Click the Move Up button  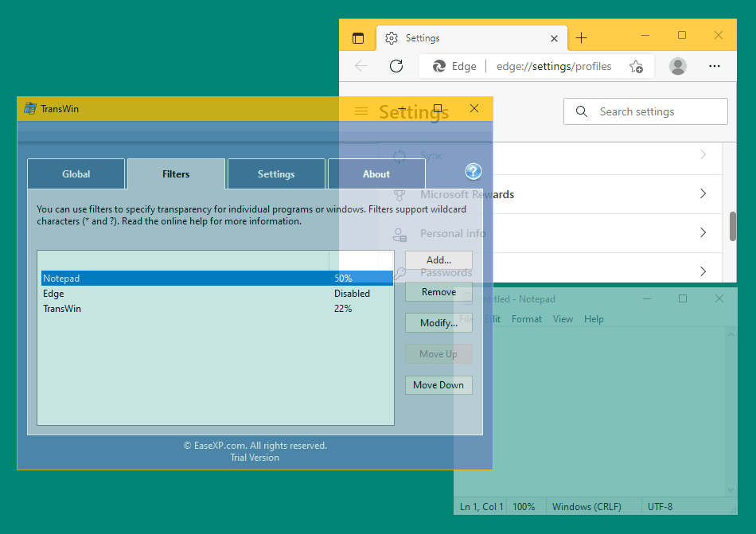(x=438, y=354)
